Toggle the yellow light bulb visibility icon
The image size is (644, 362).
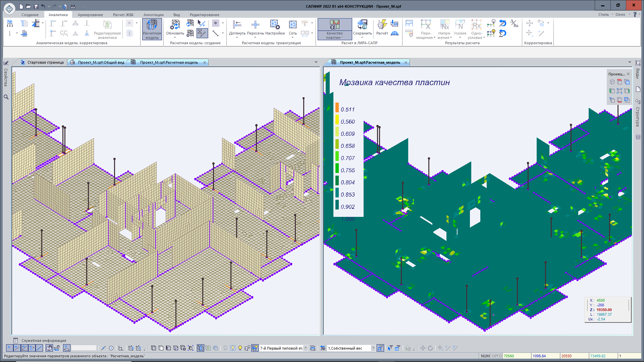[240, 348]
